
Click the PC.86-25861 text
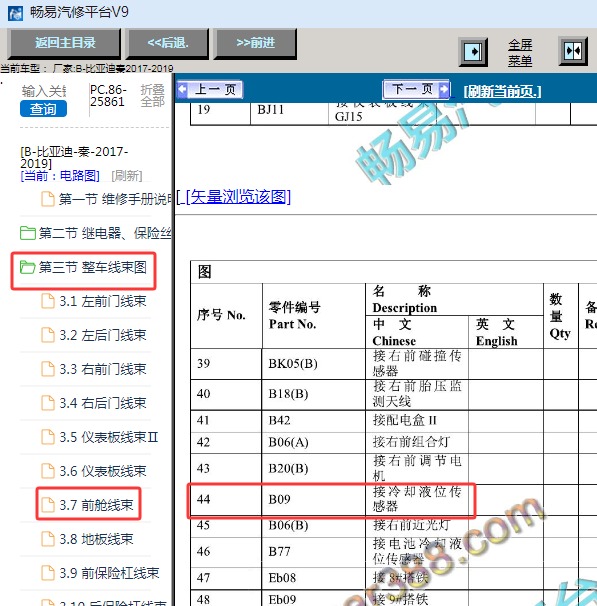tap(108, 95)
